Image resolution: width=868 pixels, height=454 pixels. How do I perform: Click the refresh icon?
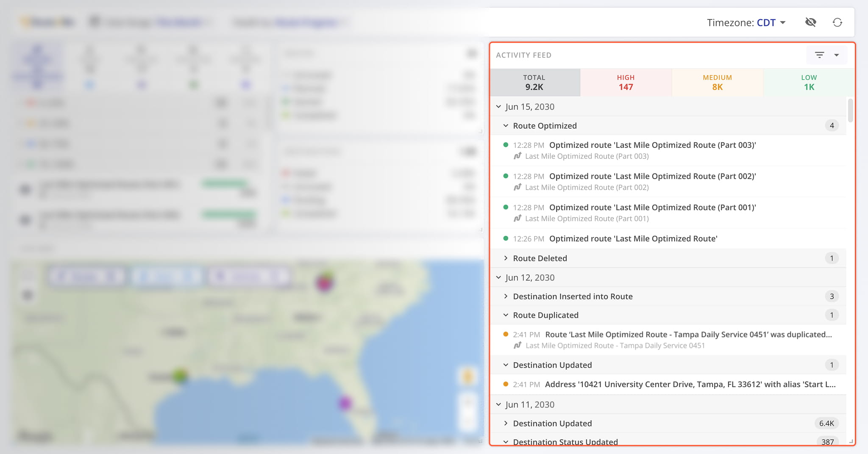click(837, 22)
